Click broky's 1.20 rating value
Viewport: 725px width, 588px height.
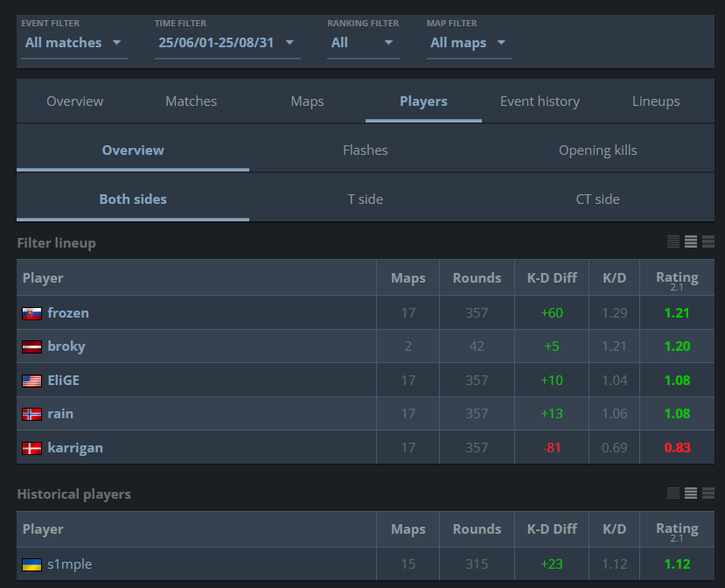click(x=677, y=346)
